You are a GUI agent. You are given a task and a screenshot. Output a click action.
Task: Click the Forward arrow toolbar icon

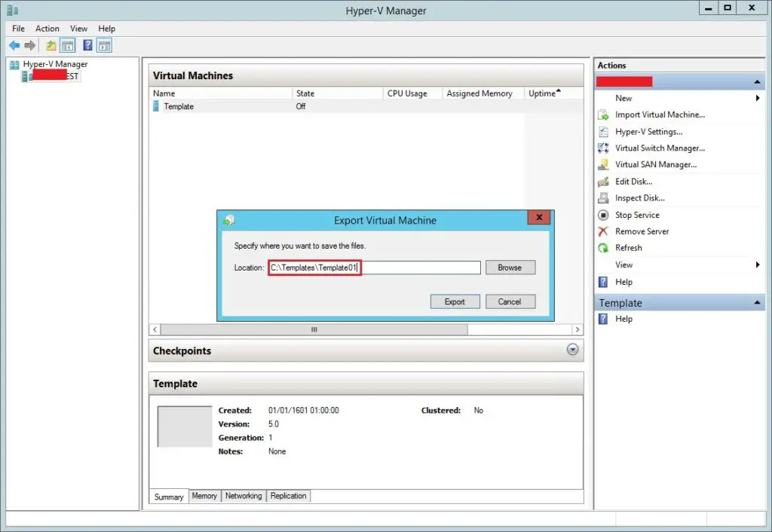coord(30,46)
